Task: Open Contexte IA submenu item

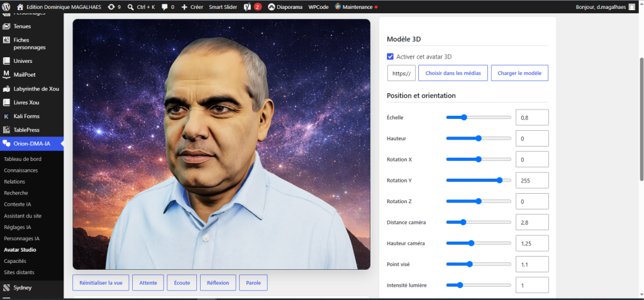Action: point(18,204)
